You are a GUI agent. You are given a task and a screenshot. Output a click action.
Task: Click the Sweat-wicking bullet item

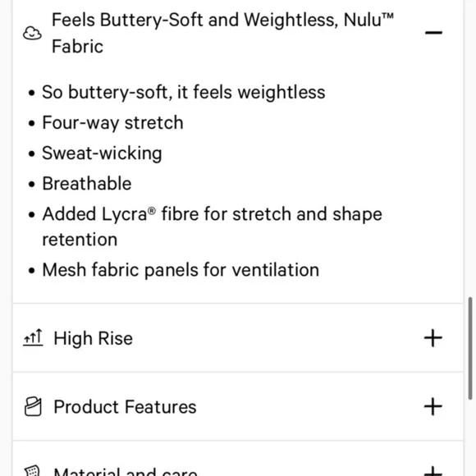coord(102,153)
